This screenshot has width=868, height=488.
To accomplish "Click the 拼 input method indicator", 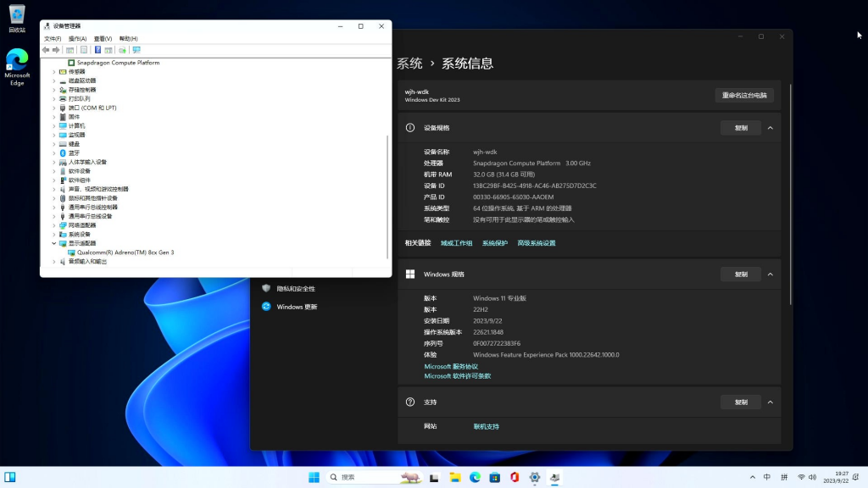I will tap(784, 477).
